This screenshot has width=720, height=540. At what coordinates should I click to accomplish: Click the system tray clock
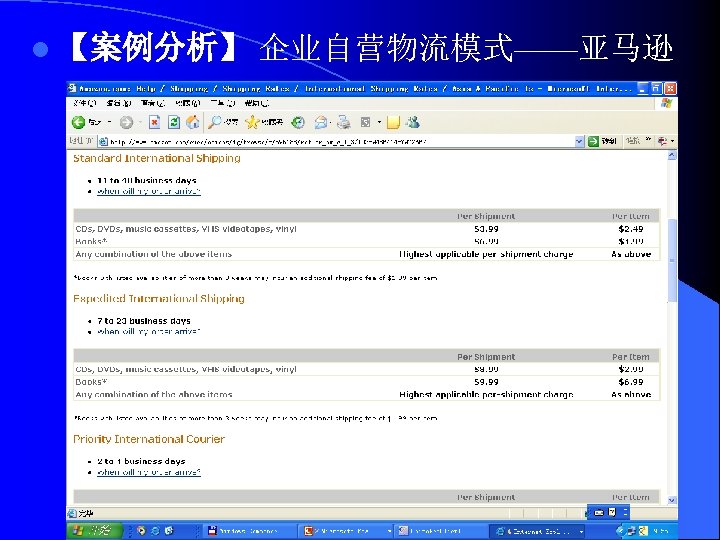point(661,531)
